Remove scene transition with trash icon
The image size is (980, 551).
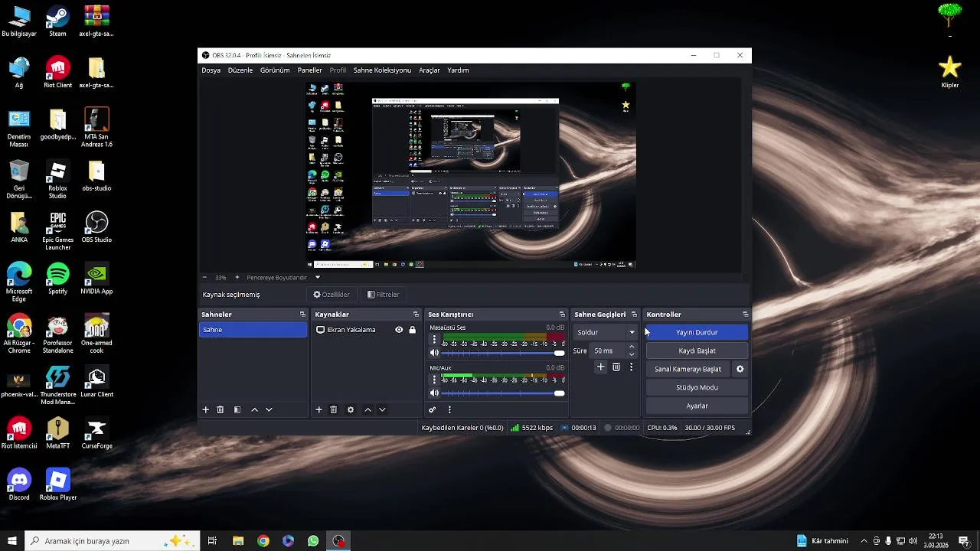[x=616, y=367]
